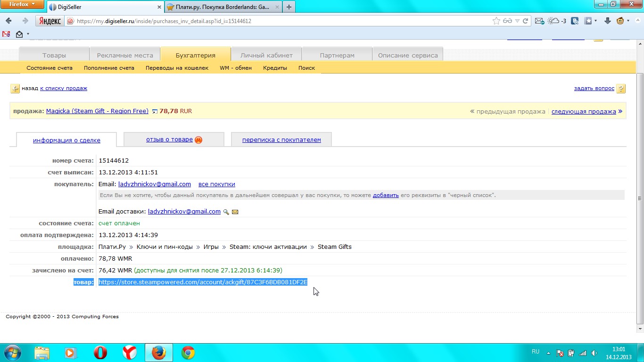Open the Рекламные места tab
Viewport: 644px width, 362px height.
point(125,55)
